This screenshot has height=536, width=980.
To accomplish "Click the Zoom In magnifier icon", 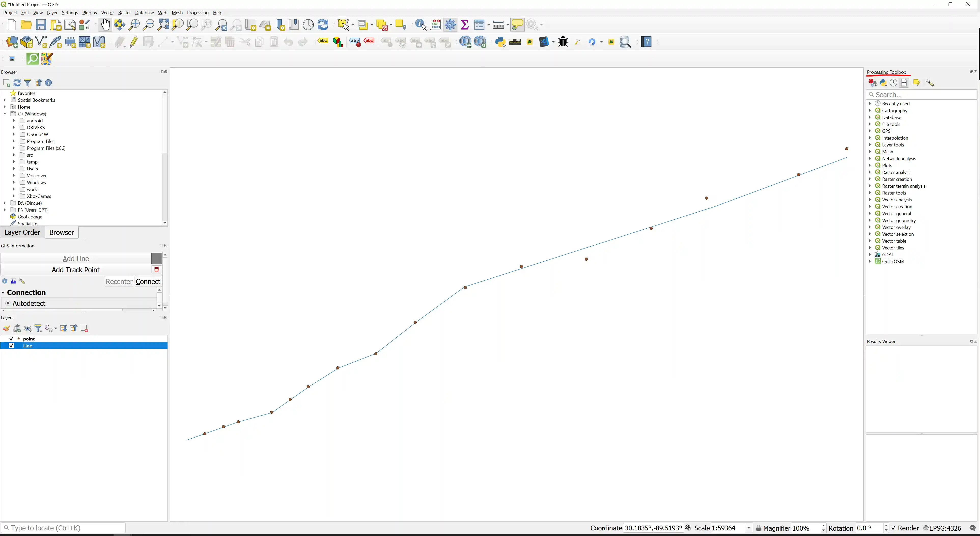I will point(134,25).
